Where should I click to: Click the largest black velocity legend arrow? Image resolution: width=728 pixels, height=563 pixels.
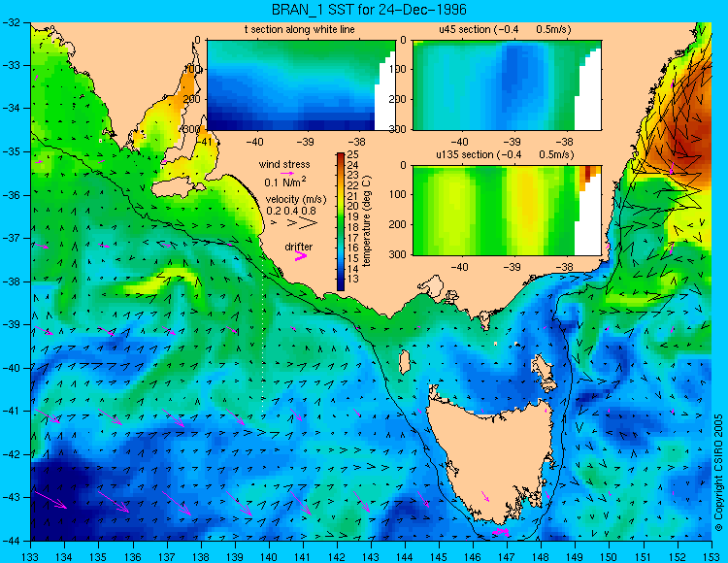(x=308, y=223)
